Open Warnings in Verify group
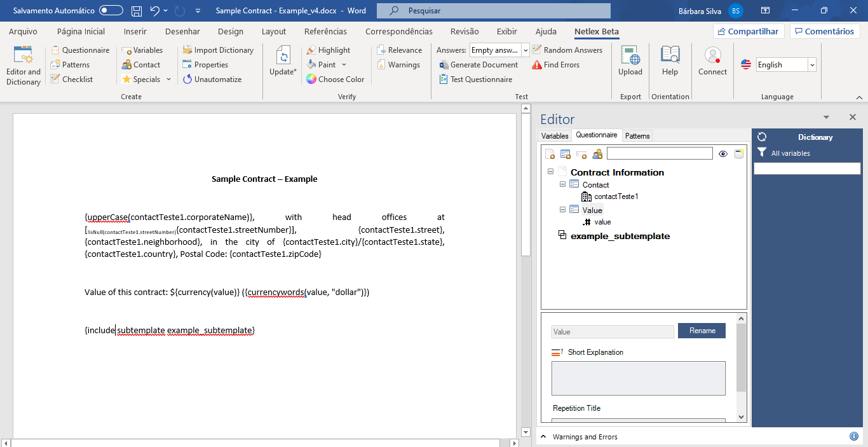The height and width of the screenshot is (447, 868). point(398,65)
